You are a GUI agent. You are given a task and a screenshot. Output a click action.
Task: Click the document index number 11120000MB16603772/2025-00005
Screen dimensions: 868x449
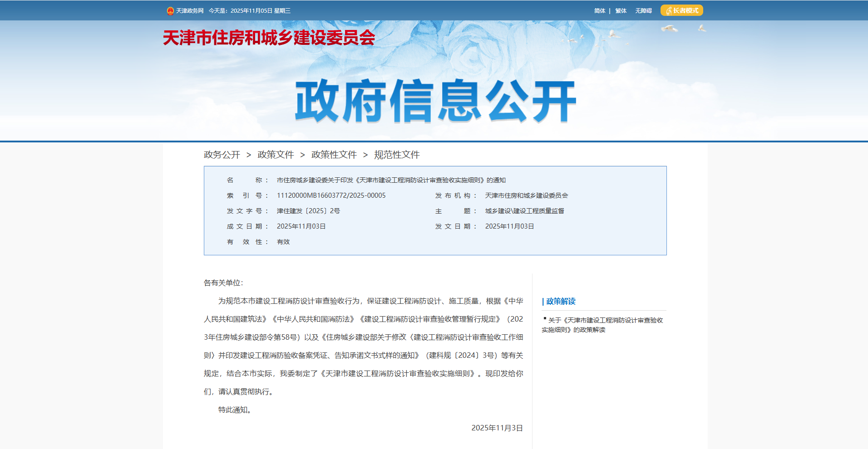[x=331, y=195]
